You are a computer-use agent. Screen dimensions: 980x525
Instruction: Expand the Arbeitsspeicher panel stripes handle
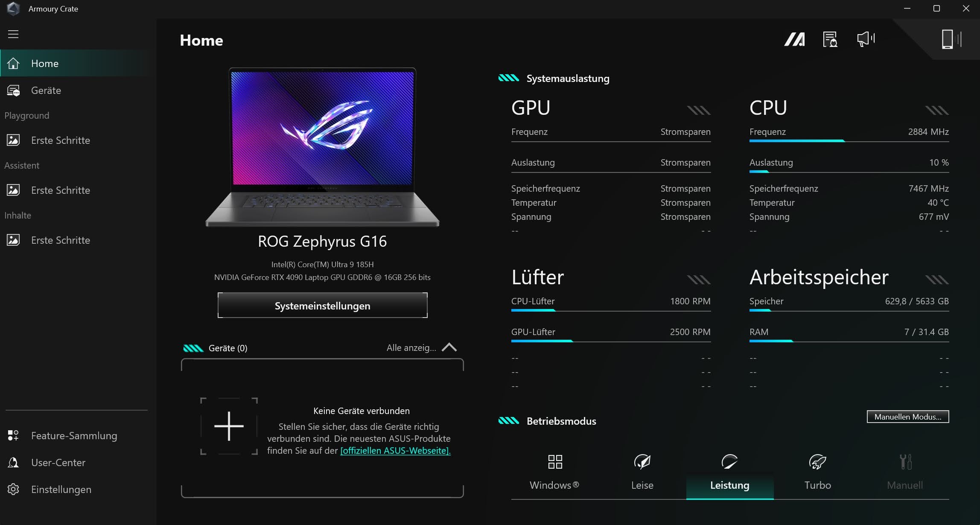pyautogui.click(x=937, y=280)
